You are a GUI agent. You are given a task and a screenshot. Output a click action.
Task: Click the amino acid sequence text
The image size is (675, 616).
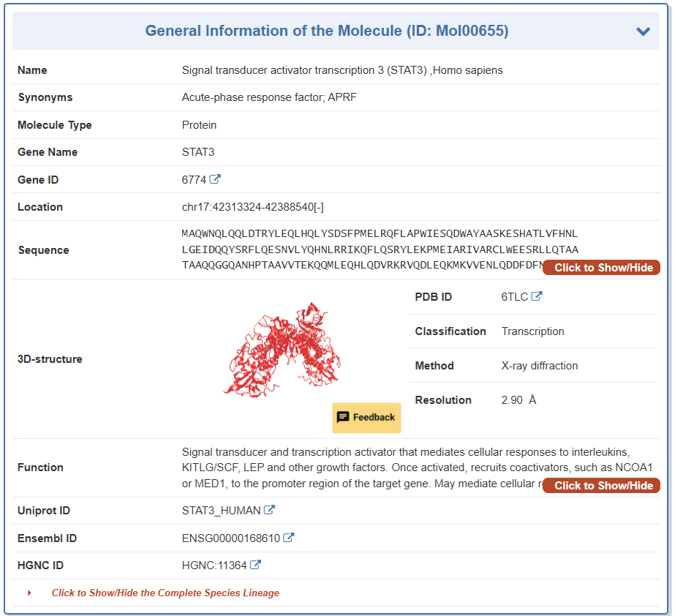tap(380, 249)
